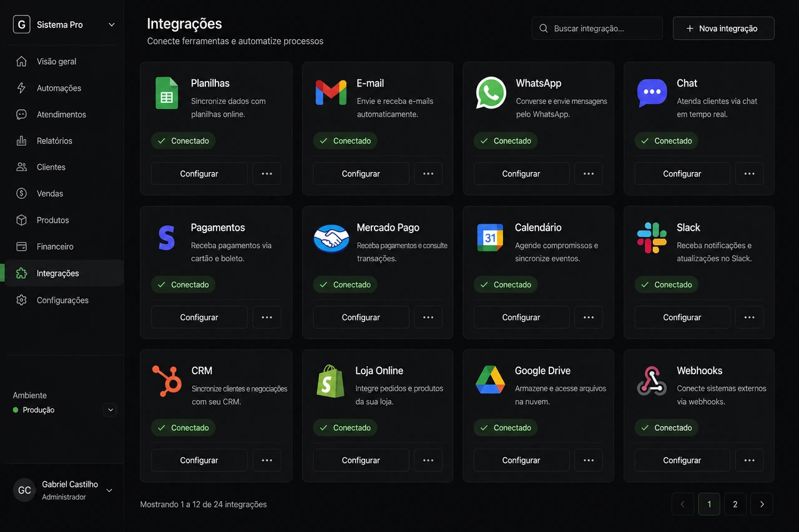Configure the Calendário integration
The height and width of the screenshot is (532, 799).
[521, 317]
